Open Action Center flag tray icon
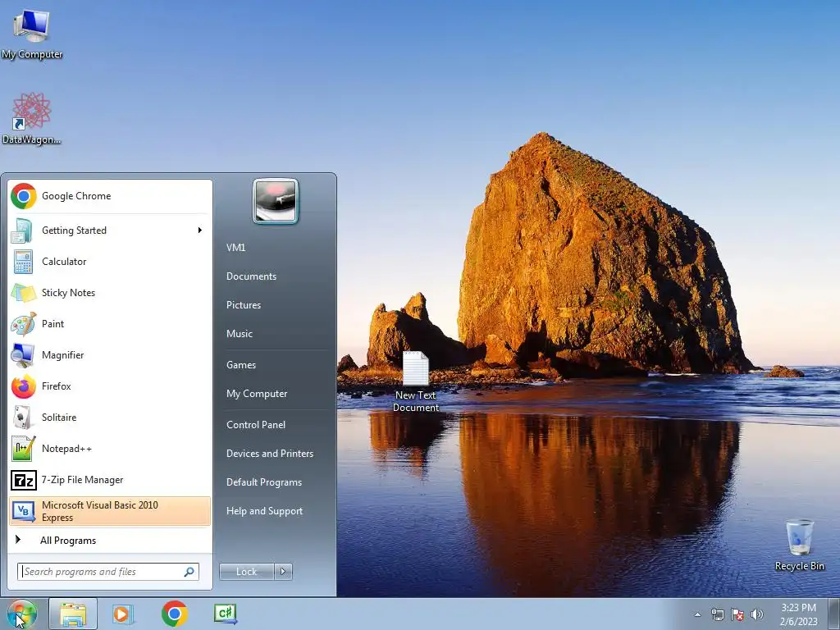Viewport: 840px width, 630px height. [x=737, y=614]
